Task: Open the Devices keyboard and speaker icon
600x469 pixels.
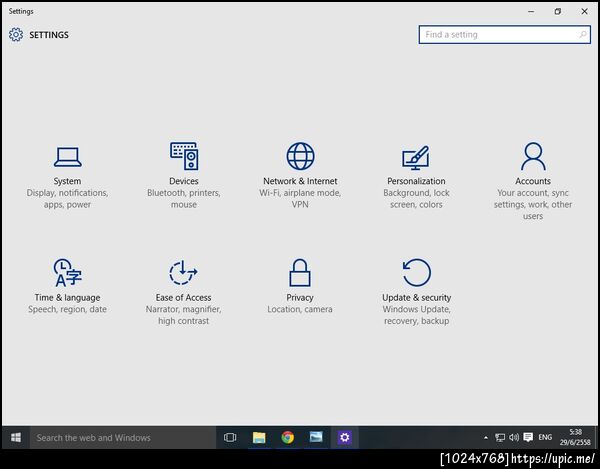Action: [x=184, y=156]
